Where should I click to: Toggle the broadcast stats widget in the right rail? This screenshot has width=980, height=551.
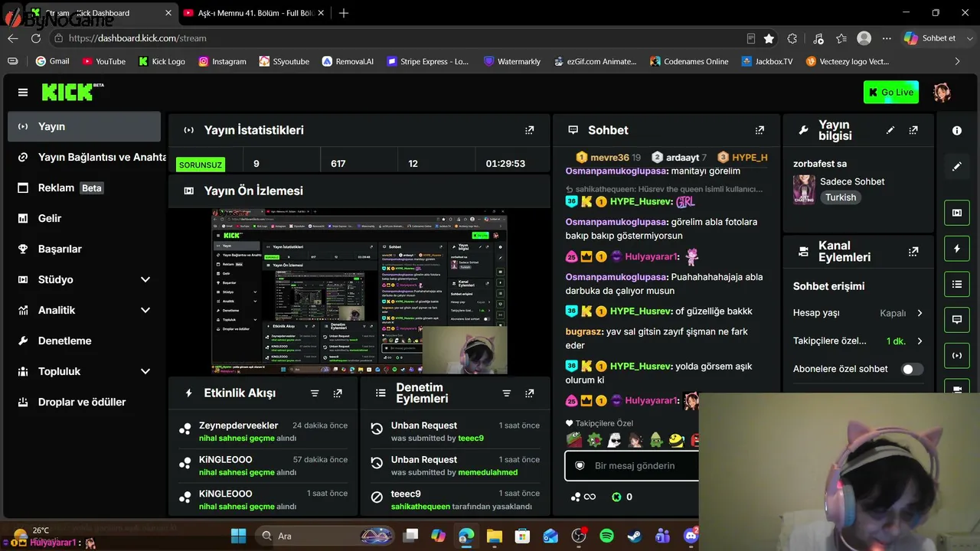click(x=957, y=356)
